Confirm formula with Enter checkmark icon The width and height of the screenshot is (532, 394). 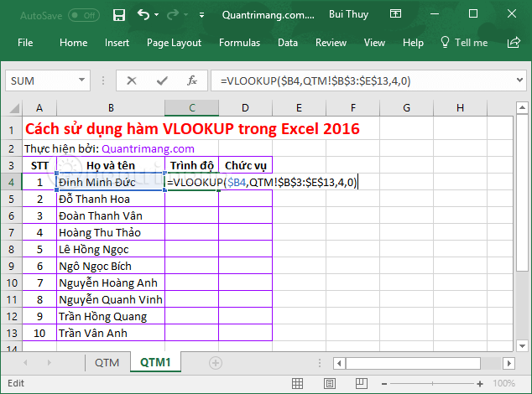(162, 80)
